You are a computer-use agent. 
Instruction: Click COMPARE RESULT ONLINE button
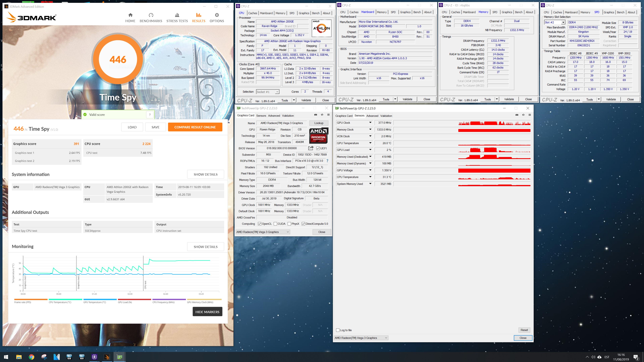click(x=195, y=127)
